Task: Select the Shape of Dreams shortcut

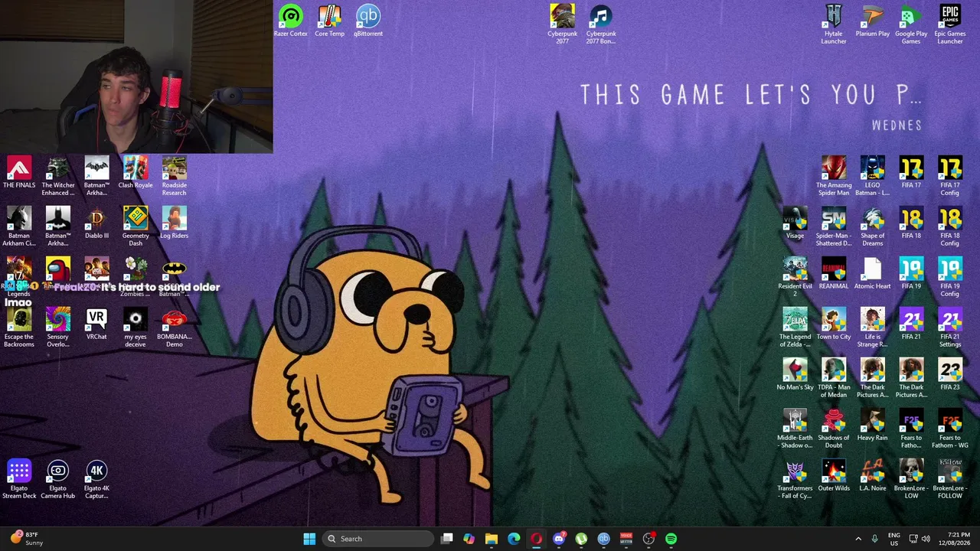Action: (x=872, y=227)
